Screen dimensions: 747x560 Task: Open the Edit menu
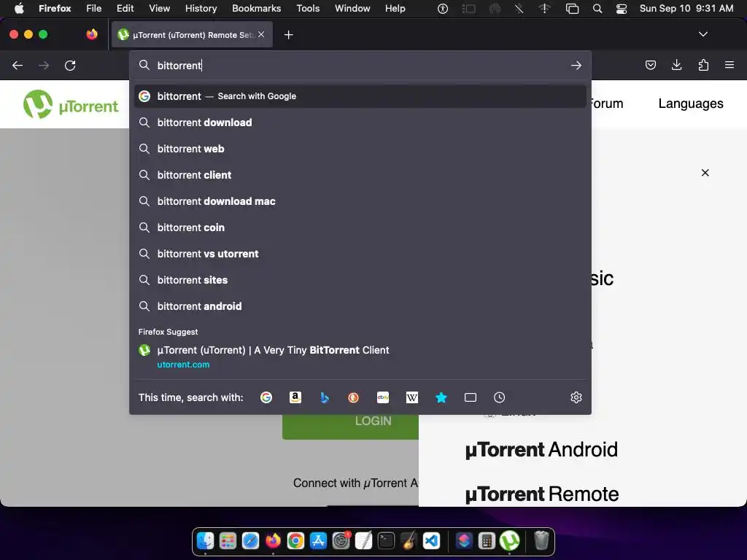click(x=125, y=8)
